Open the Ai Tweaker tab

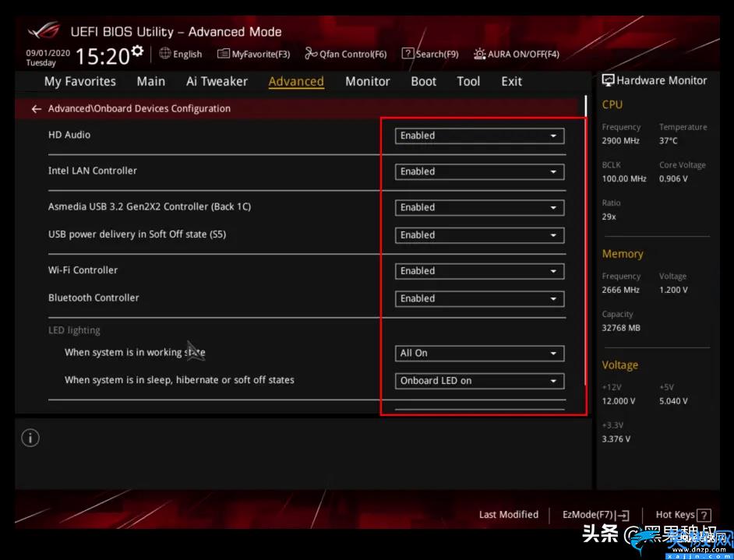[217, 82]
